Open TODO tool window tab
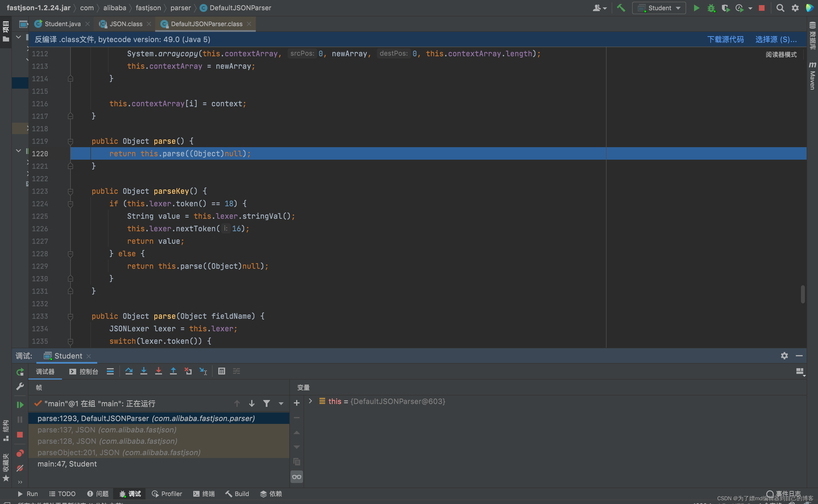The image size is (818, 504). (x=62, y=494)
